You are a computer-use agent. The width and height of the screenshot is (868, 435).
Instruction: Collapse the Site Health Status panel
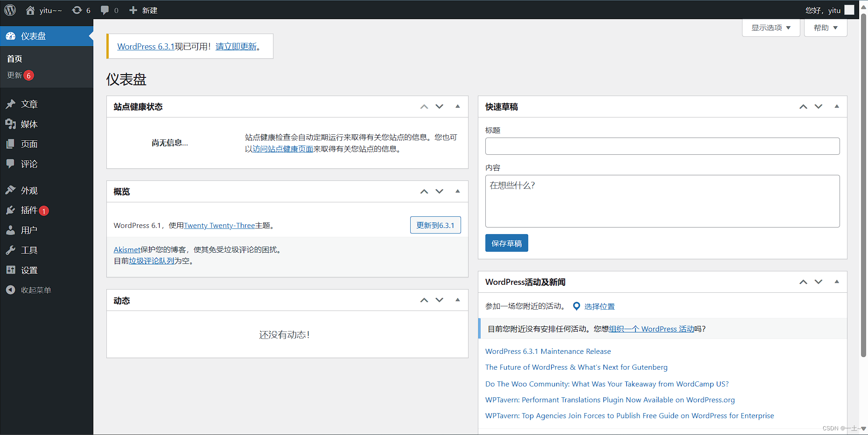click(x=457, y=107)
